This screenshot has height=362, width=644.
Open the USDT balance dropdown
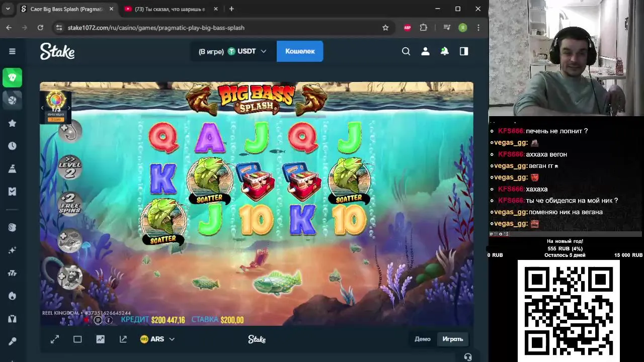pos(233,51)
